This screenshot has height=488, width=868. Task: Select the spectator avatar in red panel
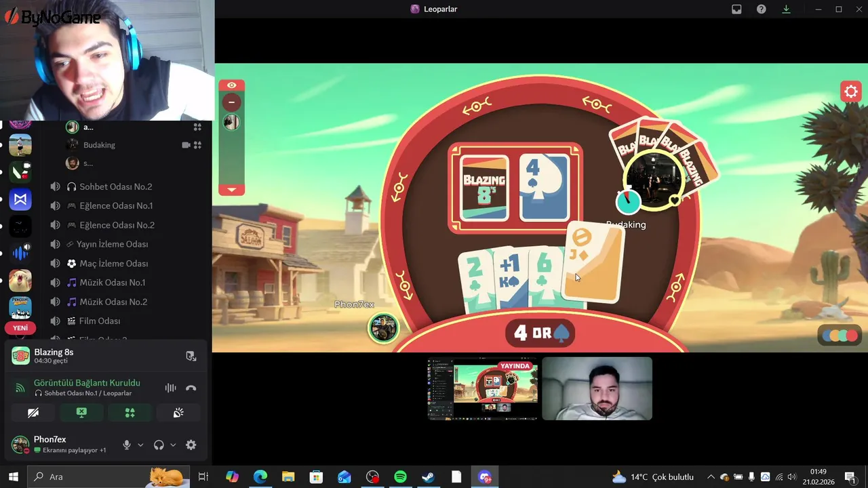[231, 122]
